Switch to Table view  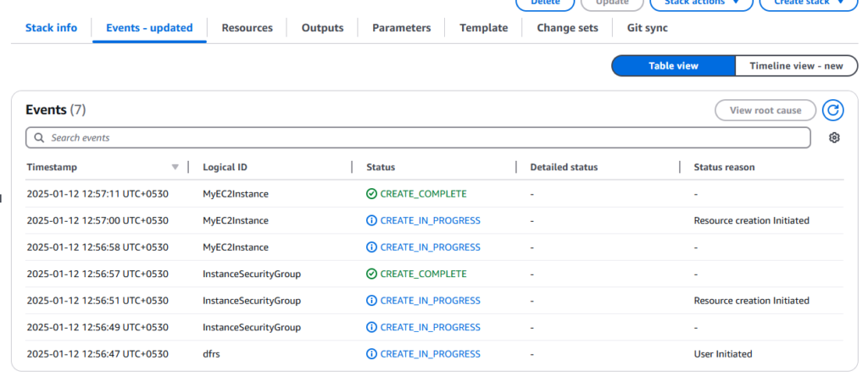point(673,66)
